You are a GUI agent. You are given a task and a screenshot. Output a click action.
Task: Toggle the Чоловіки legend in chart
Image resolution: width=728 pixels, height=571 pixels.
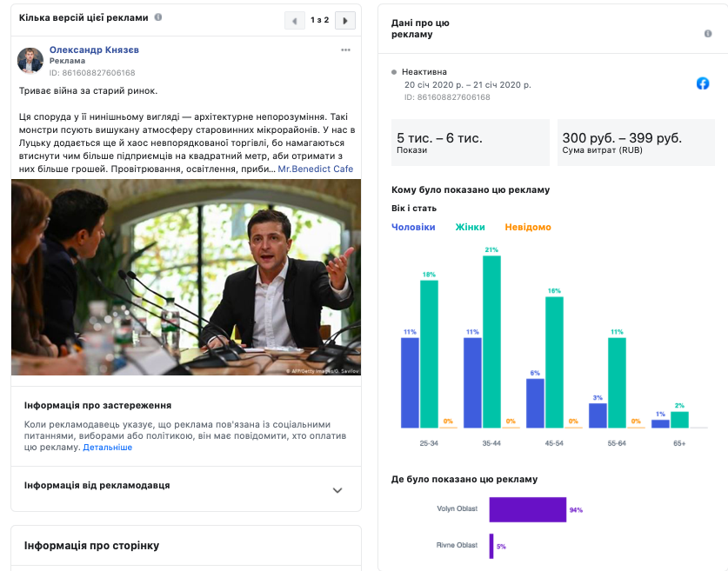(x=413, y=228)
